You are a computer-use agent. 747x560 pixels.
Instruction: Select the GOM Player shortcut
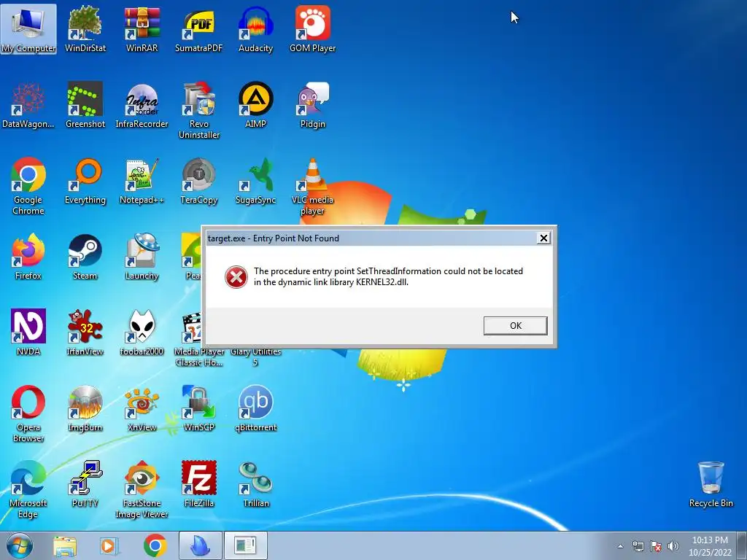[312, 29]
